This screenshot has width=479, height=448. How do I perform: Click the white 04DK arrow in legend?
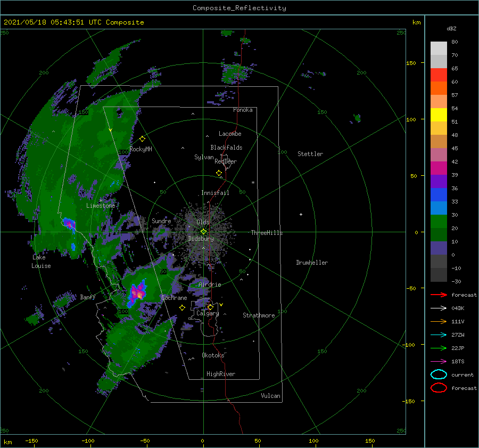tap(439, 308)
